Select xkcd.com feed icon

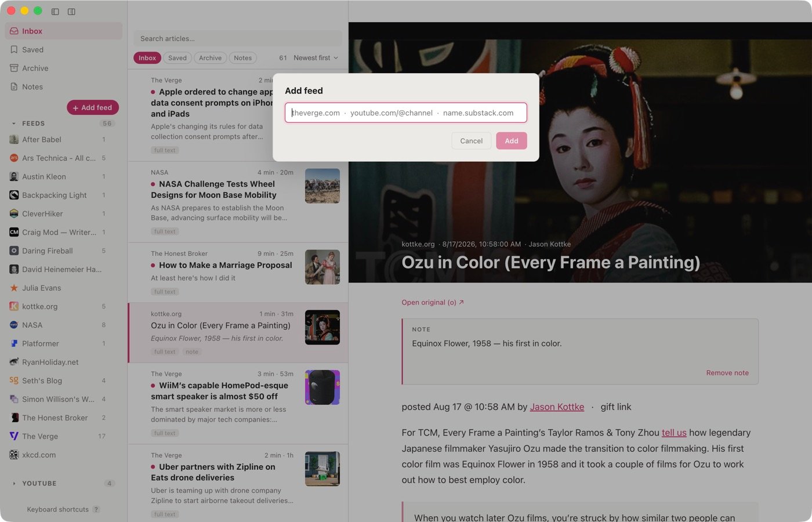pyautogui.click(x=14, y=455)
